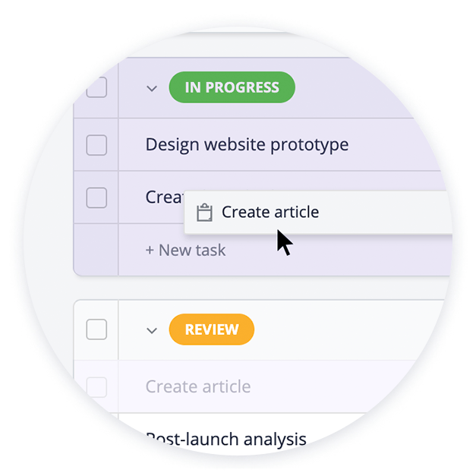
Task: Click the blank area of the floating task card
Action: click(386, 213)
